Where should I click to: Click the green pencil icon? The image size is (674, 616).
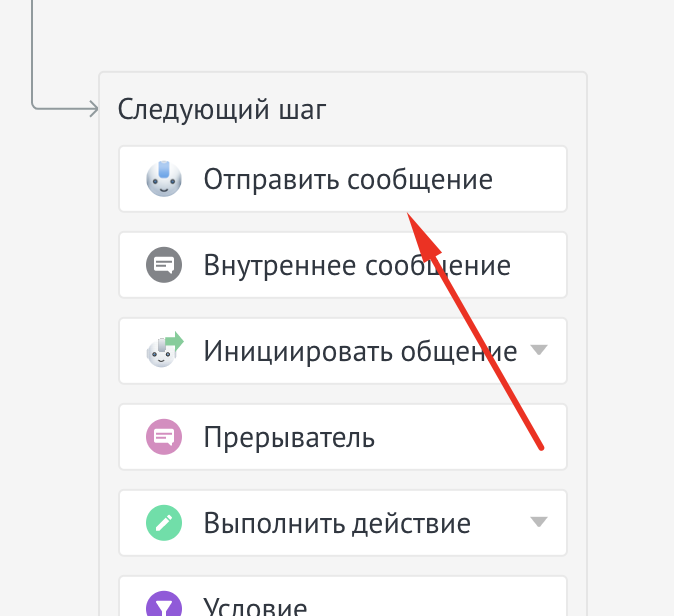163,523
